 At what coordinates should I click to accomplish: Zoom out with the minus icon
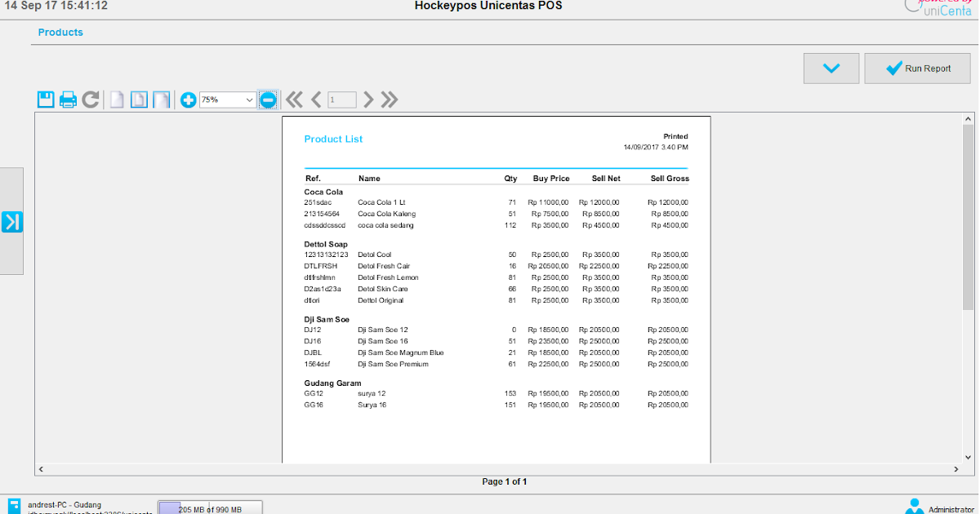(x=268, y=100)
